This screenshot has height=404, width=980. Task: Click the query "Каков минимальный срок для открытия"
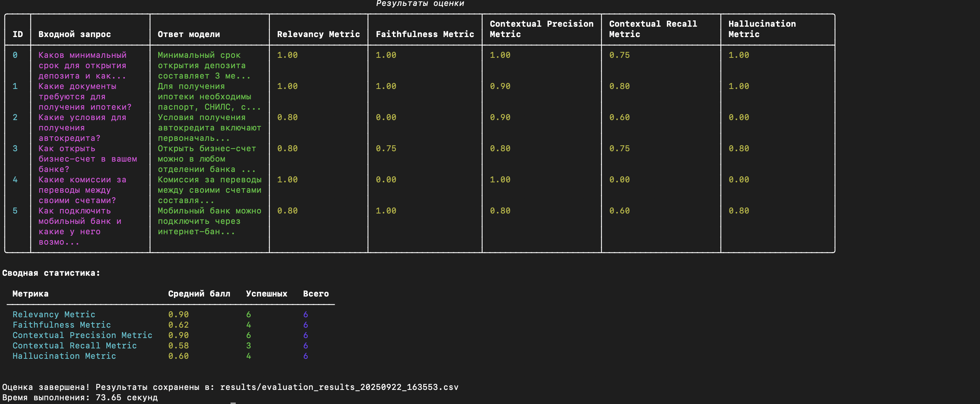point(83,60)
